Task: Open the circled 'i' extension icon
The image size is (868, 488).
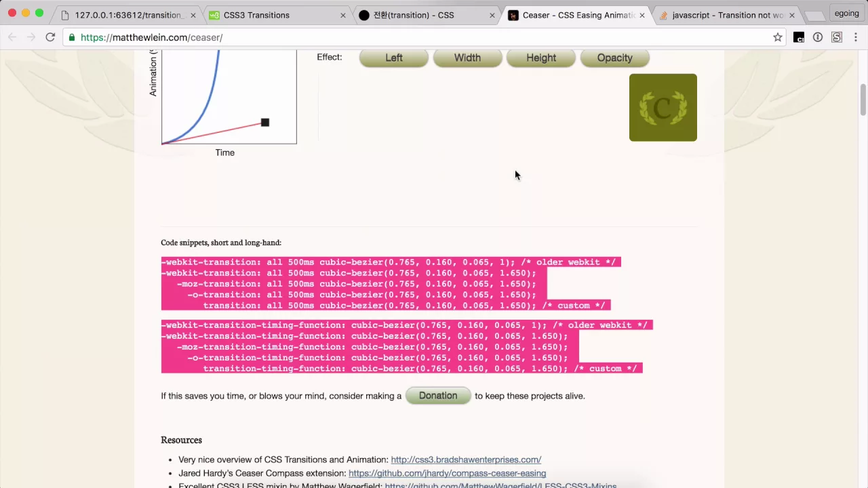Action: pyautogui.click(x=818, y=37)
